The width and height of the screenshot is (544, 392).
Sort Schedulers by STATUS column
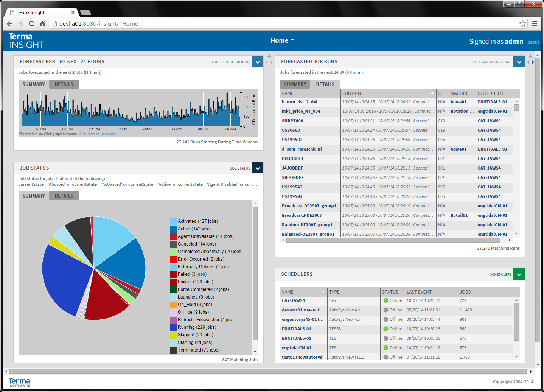pos(392,292)
